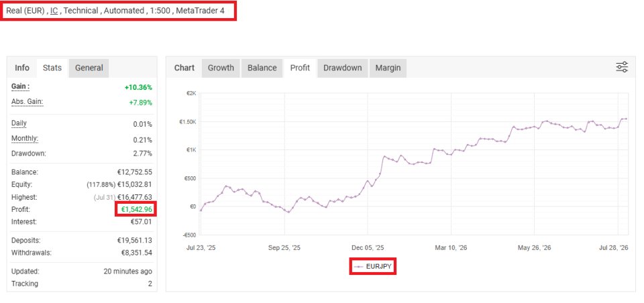Switch to the Chart tab
This screenshot has width=644, height=303.
pos(184,68)
